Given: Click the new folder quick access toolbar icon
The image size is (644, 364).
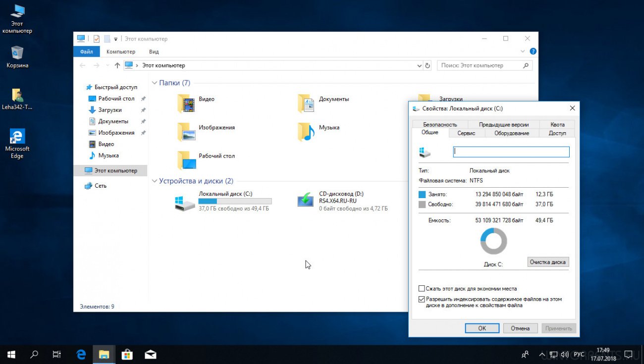Looking at the screenshot, I should pos(107,39).
